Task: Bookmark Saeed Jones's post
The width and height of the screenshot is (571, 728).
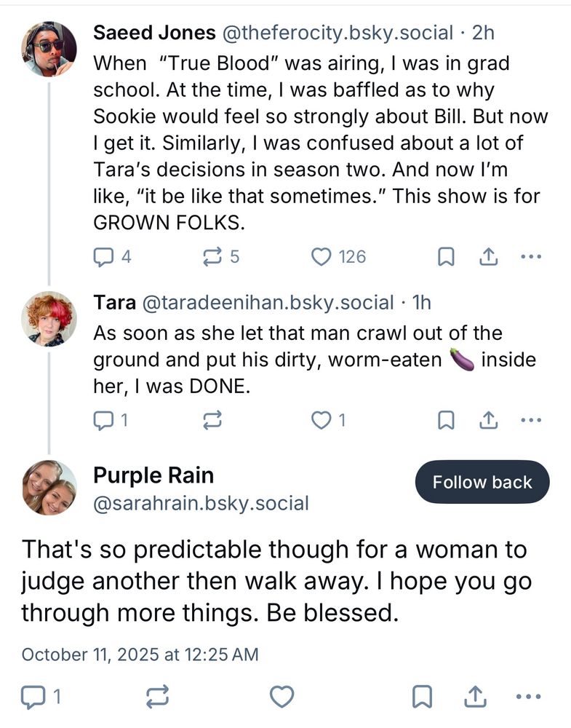Action: pyautogui.click(x=447, y=256)
